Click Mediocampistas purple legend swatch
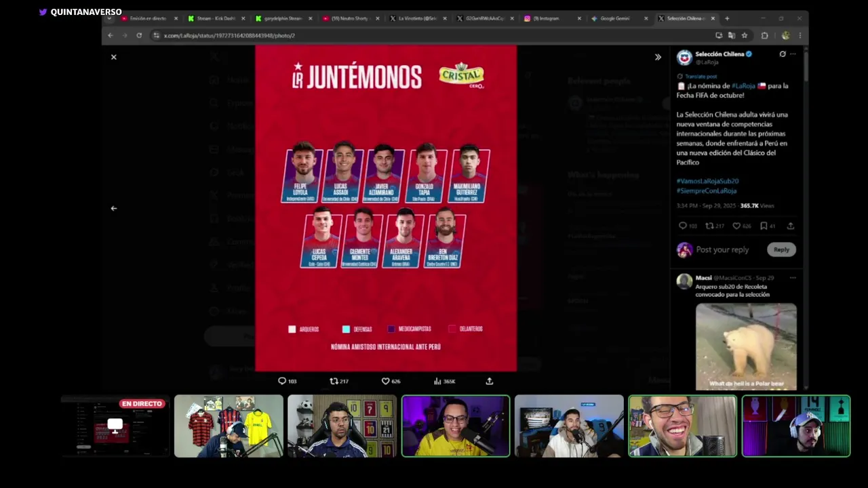Image resolution: width=868 pixels, height=488 pixels. tap(391, 329)
